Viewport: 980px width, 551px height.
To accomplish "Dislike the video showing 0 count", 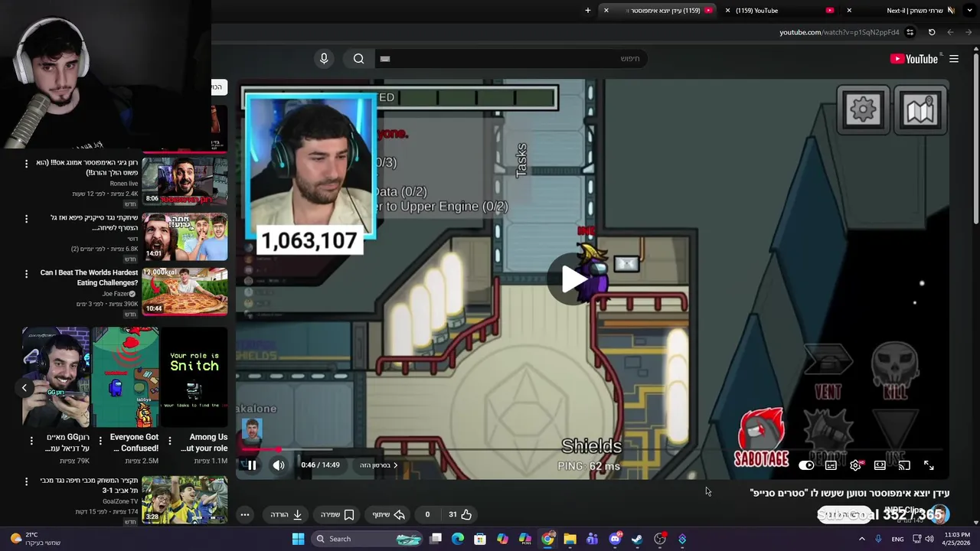I will 427,514.
